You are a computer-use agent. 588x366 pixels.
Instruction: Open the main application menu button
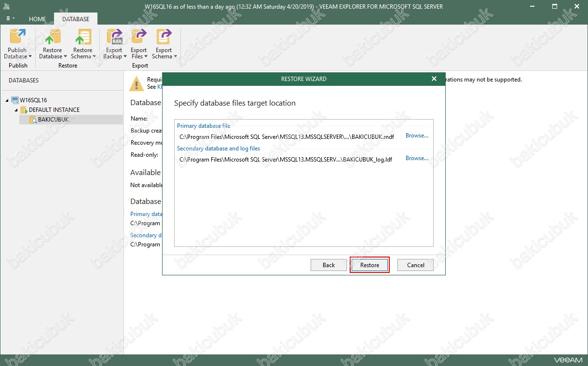tap(10, 19)
